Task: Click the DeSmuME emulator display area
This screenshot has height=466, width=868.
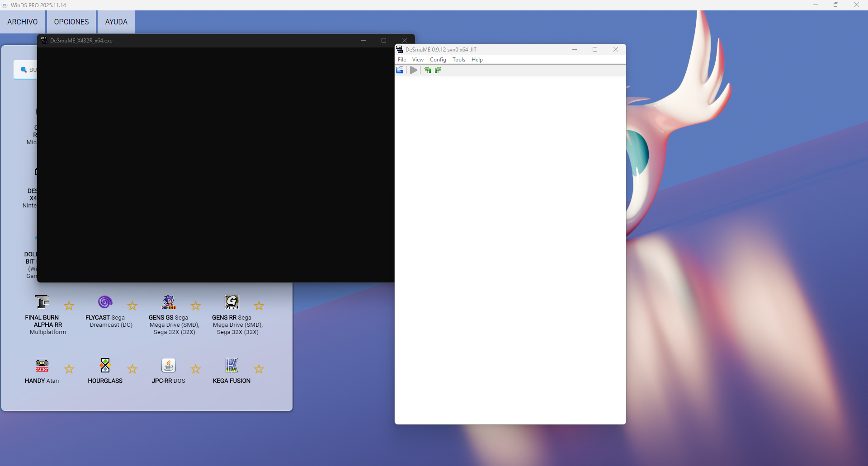Action: click(x=510, y=251)
